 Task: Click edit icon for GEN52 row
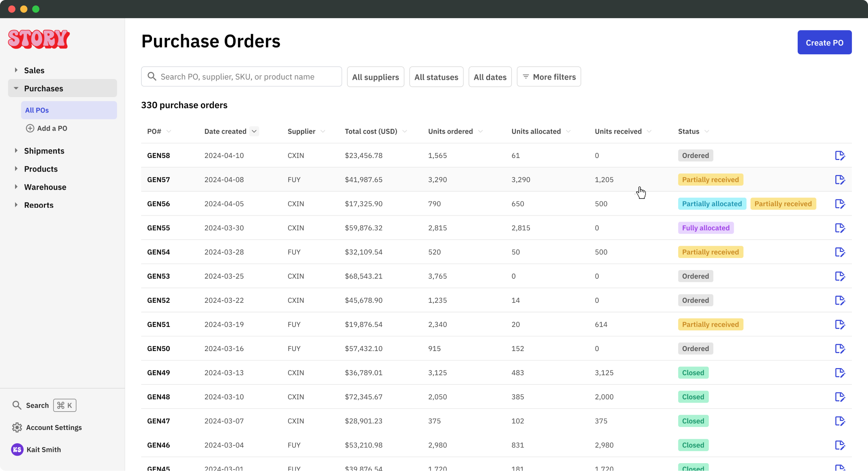point(840,300)
